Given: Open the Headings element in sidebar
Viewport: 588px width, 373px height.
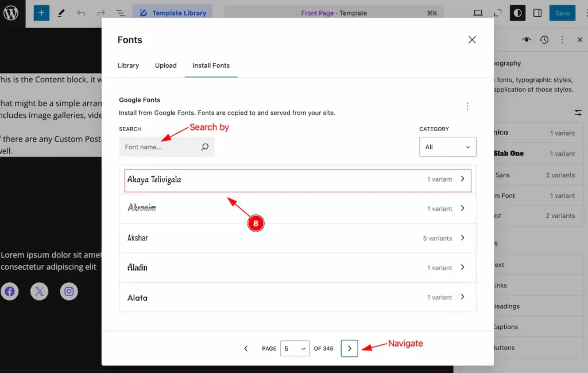Looking at the screenshot, I should coord(539,306).
